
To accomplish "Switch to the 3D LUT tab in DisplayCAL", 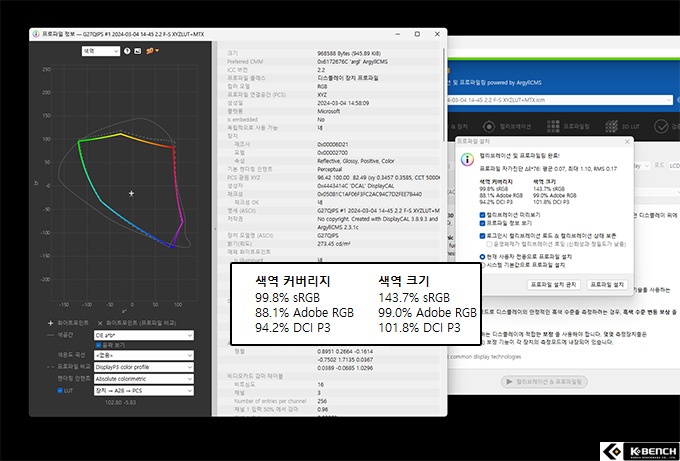I will (x=622, y=127).
